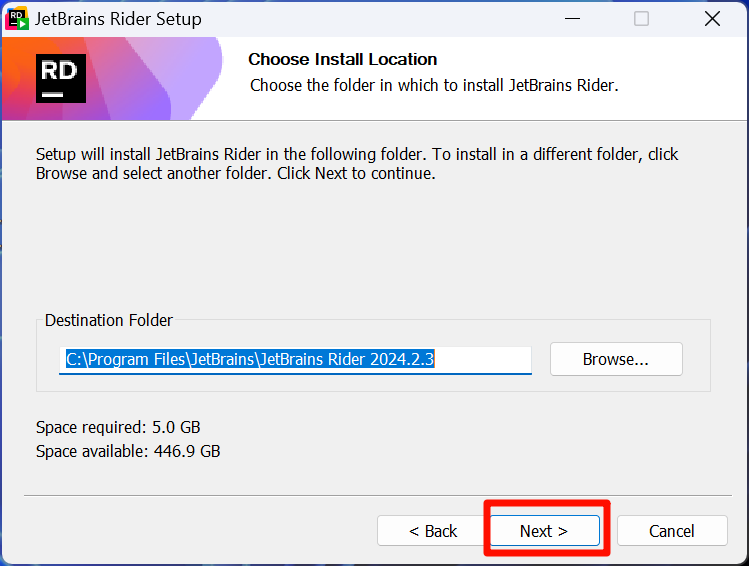Click the 'JetBrains Rider Setup' window title

(x=118, y=19)
